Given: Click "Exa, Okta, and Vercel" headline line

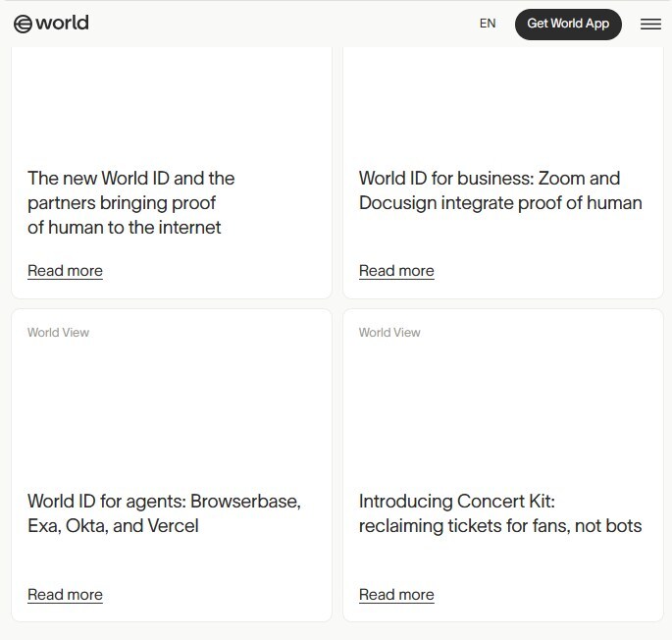Looking at the screenshot, I should tap(113, 526).
